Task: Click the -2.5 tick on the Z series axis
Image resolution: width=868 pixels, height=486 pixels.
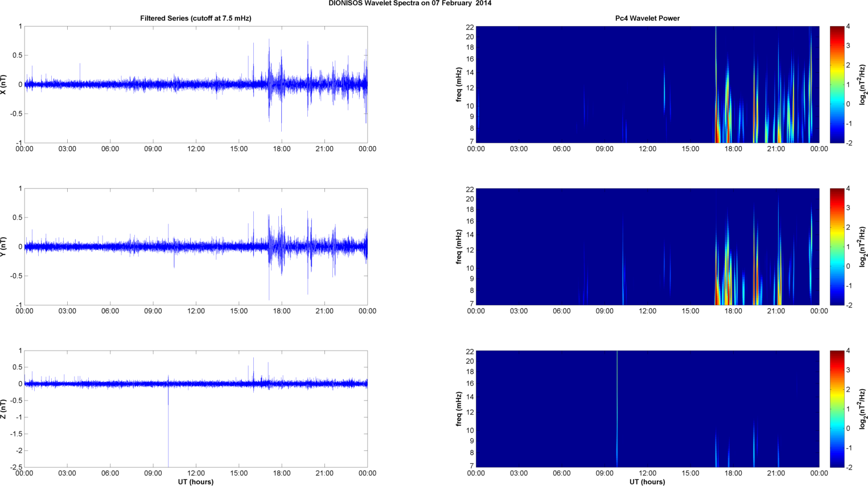Action: click(x=16, y=467)
